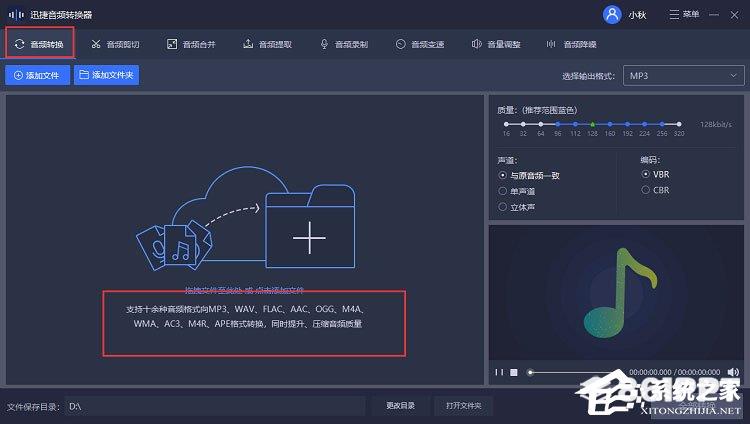750x424 pixels.
Task: Select the 音量调整 tab
Action: [x=496, y=45]
